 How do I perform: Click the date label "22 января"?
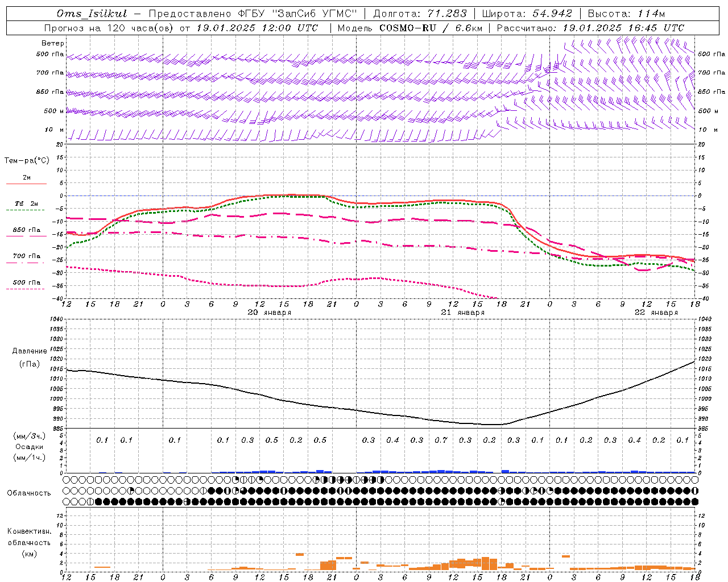656,313
